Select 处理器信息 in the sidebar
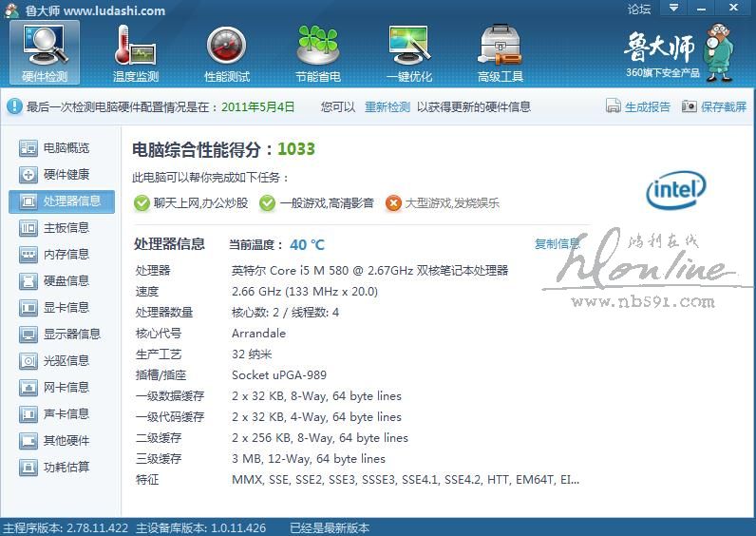 61,201
